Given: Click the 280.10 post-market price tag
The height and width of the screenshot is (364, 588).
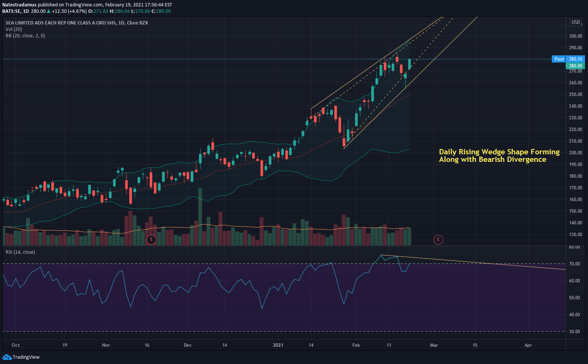Looking at the screenshot, I should (576, 59).
